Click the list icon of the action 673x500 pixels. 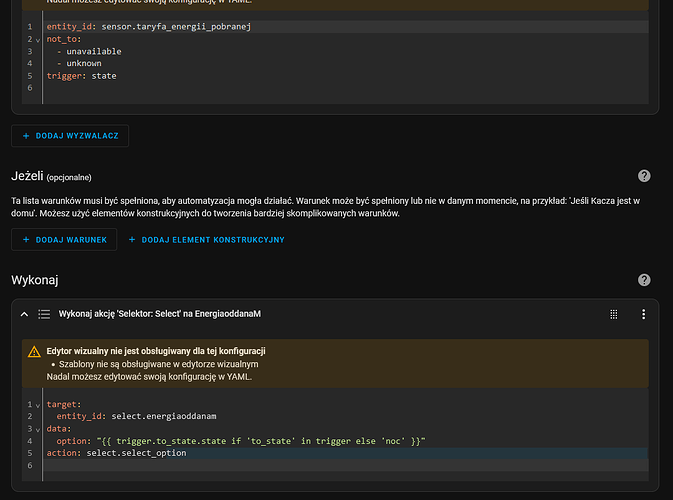click(x=44, y=314)
